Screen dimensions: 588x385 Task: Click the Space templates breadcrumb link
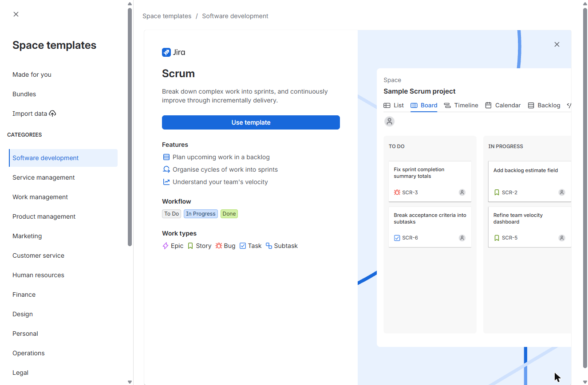tap(167, 16)
